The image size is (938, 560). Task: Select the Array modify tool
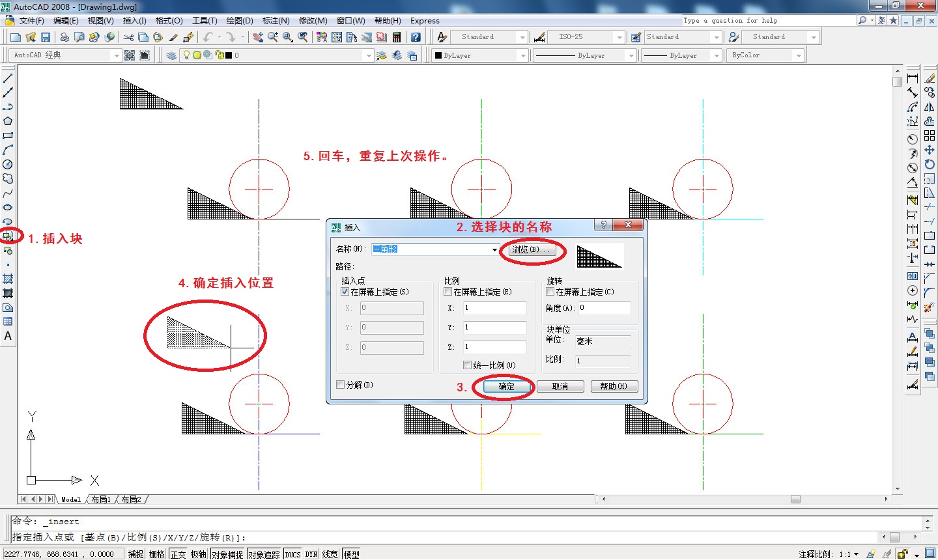pos(930,135)
